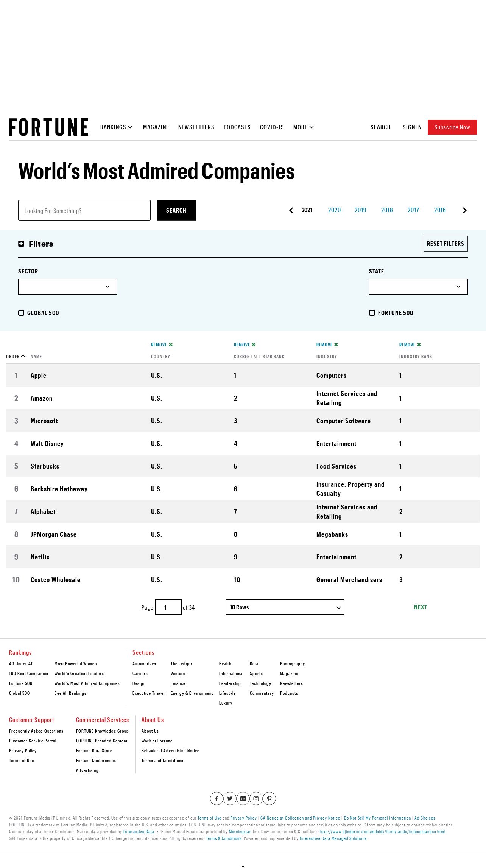Select the 2017 year tab
Screen dimensions: 486x868
tap(413, 210)
